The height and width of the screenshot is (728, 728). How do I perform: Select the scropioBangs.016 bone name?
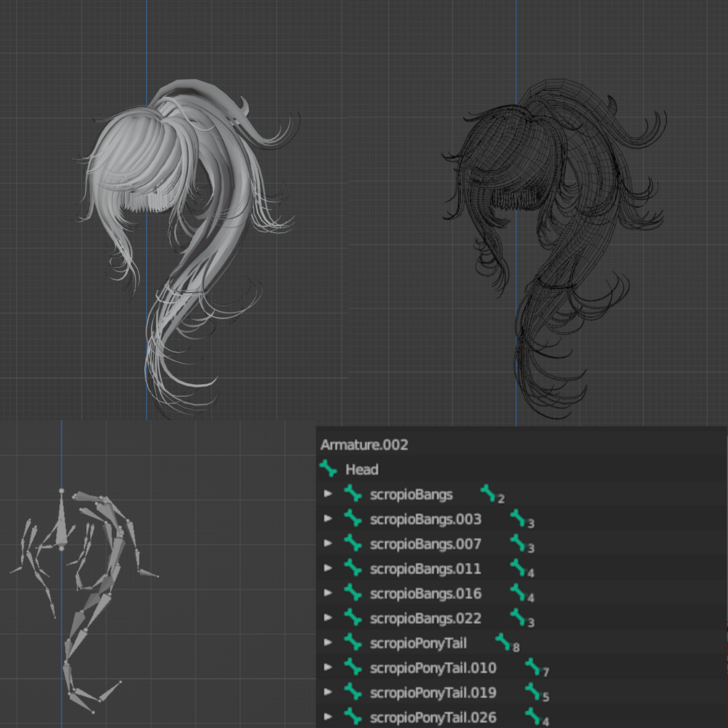pos(425,593)
